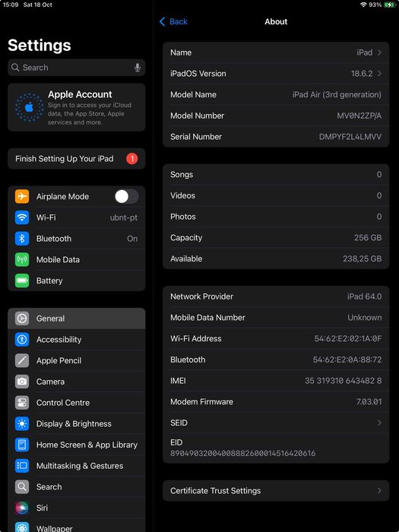Tap the Wi-Fi status bar icon

(x=364, y=5)
